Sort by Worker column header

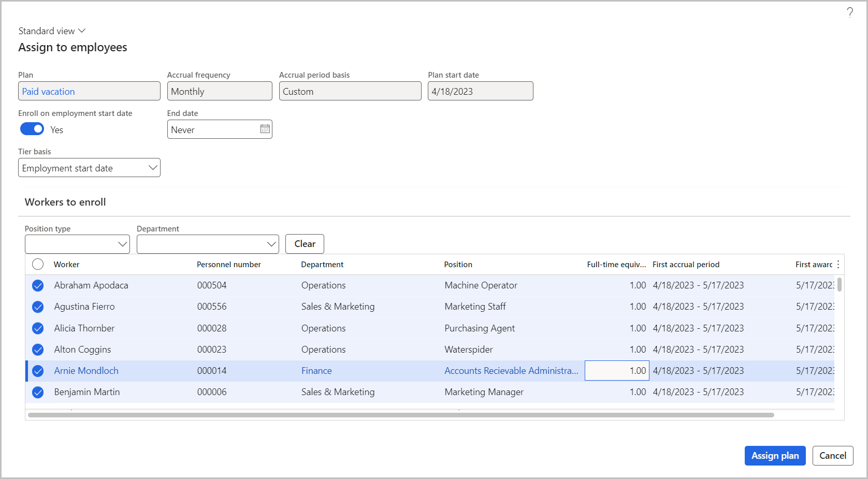pyautogui.click(x=67, y=265)
